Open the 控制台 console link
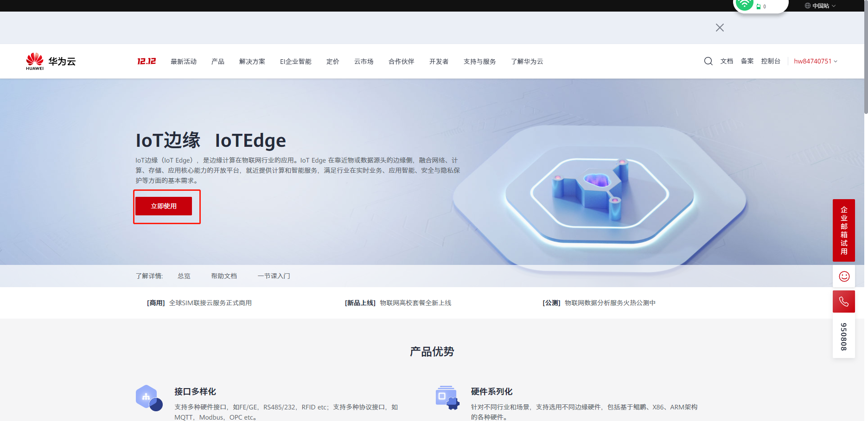 pos(771,61)
